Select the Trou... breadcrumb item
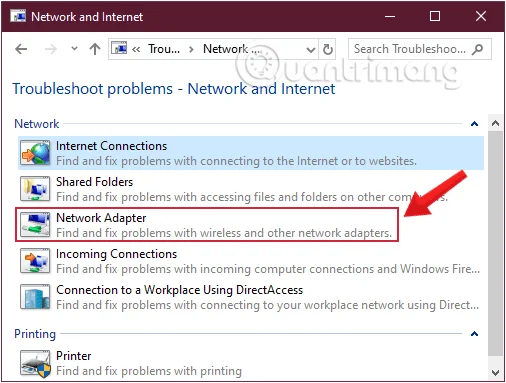Screen dimensions: 506x383 [x=164, y=49]
